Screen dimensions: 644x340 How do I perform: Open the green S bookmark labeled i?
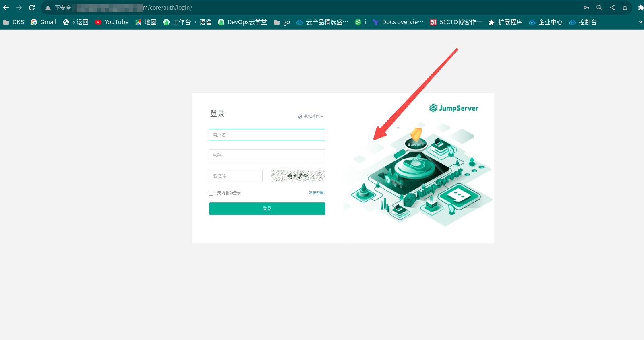[360, 22]
